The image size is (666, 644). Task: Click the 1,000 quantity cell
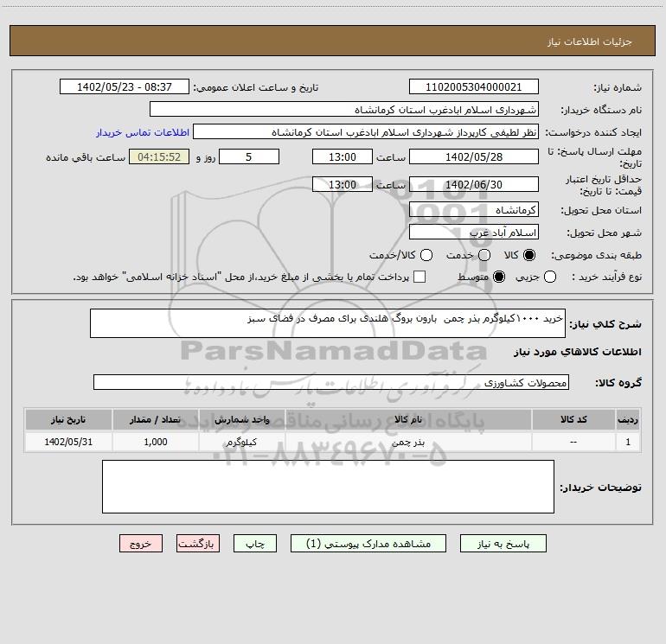coord(155,442)
